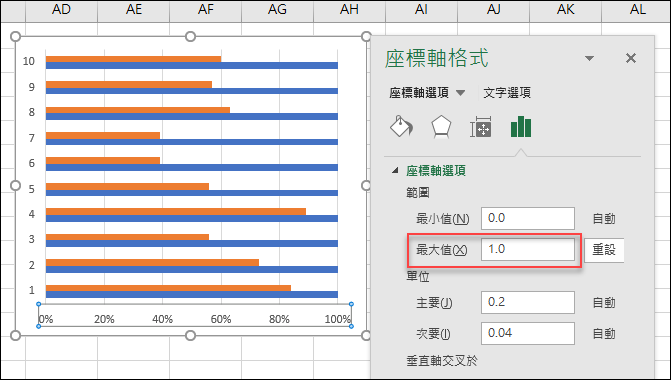Select column header AF
Screen dimensions: 671x380
[x=206, y=10]
